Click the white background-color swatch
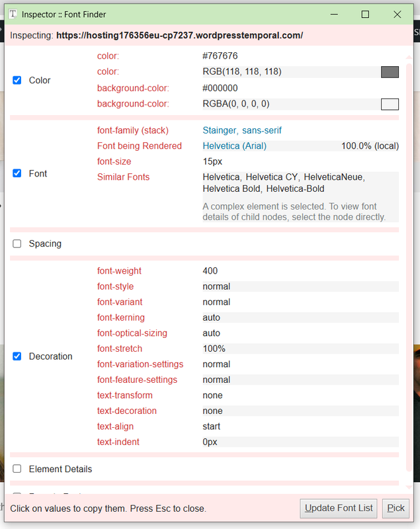420x529 pixels. 390,104
